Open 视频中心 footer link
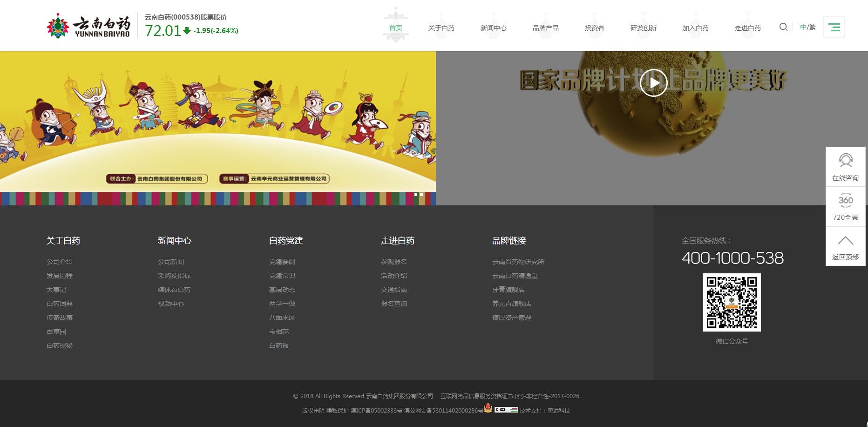This screenshot has width=868, height=427. point(171,304)
